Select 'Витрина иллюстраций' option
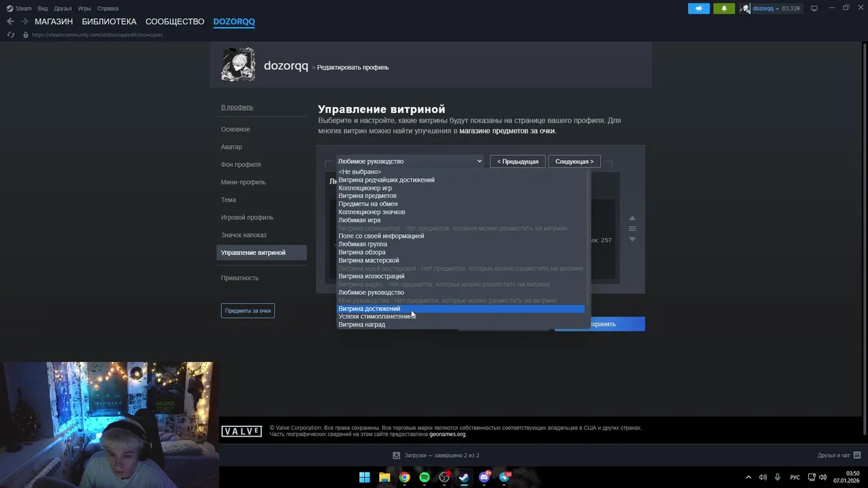868x488 pixels. [462, 277]
